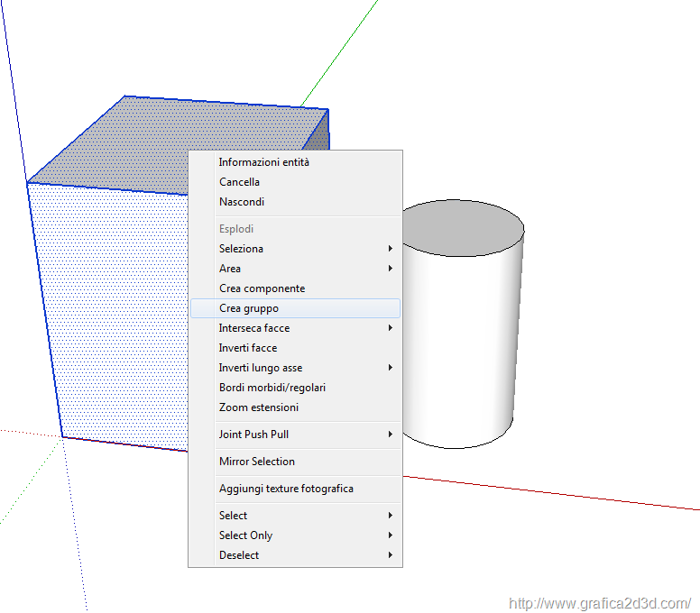Open the Joint Push Pull submenu
This screenshot has width=700, height=613.
[x=253, y=435]
